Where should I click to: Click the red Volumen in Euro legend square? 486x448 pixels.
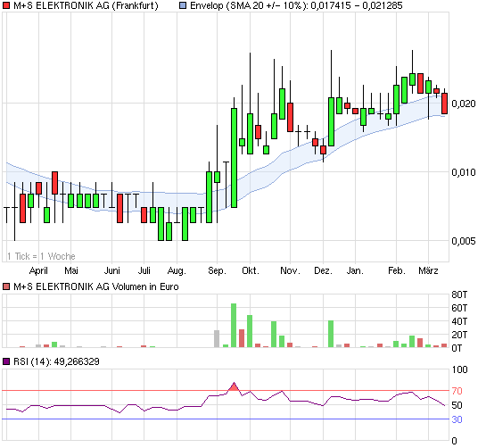click(6, 286)
